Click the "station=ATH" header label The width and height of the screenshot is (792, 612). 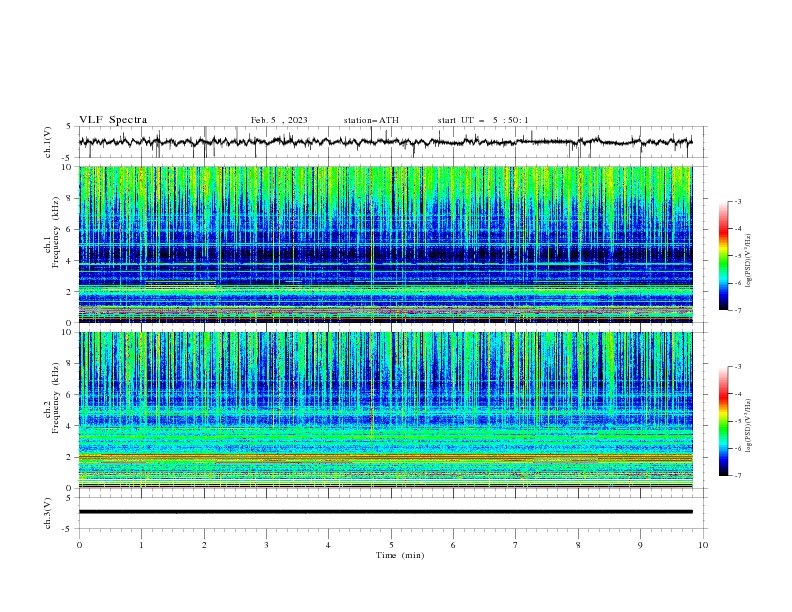[371, 120]
